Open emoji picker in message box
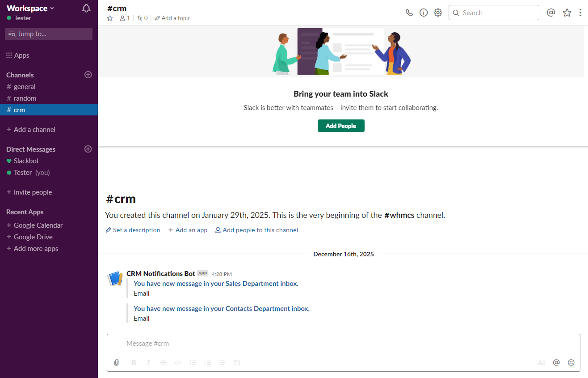 coord(571,362)
